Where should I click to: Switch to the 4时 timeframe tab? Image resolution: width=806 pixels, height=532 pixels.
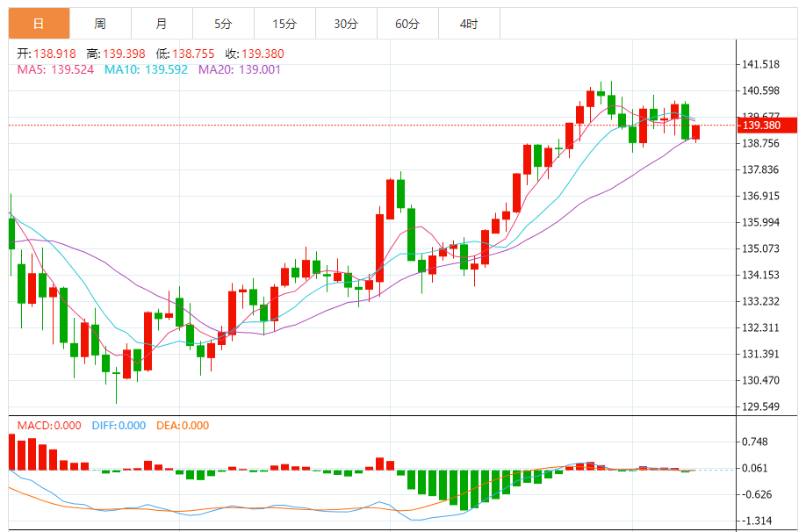(x=469, y=24)
